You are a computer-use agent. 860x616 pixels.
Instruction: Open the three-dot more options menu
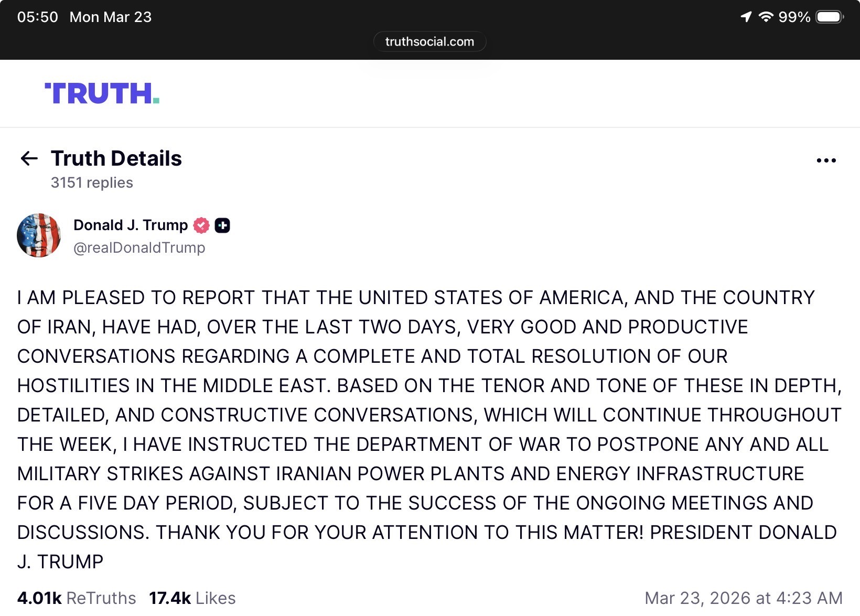pyautogui.click(x=826, y=160)
